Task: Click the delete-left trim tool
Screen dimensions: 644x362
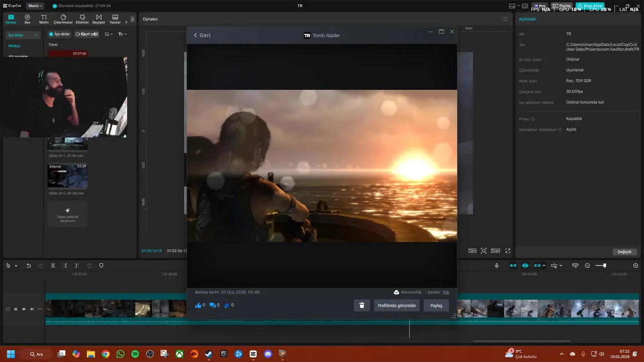Action: click(65, 265)
